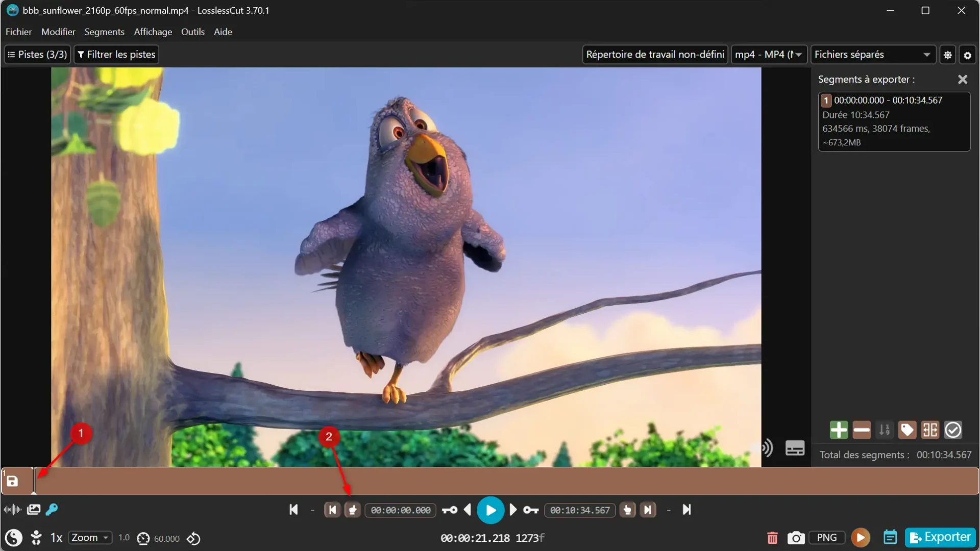Open the mp4 - MP4 output format dropdown
Image resolution: width=980 pixels, height=551 pixels.
tap(769, 55)
